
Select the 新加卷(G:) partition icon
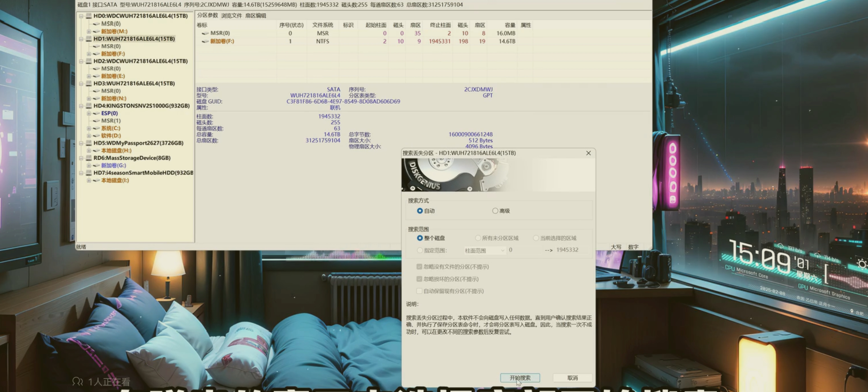97,165
